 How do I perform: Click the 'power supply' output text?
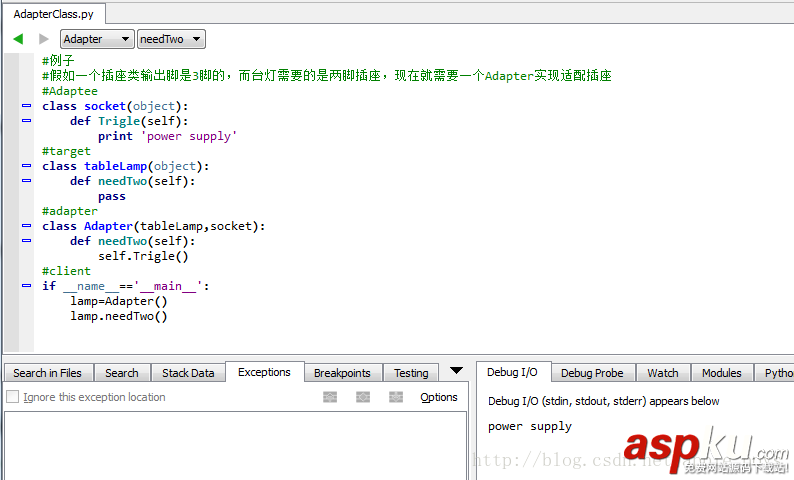point(530,426)
